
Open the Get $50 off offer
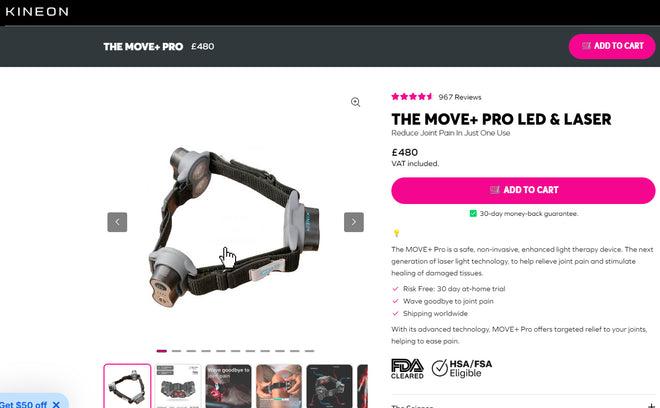[x=23, y=404]
